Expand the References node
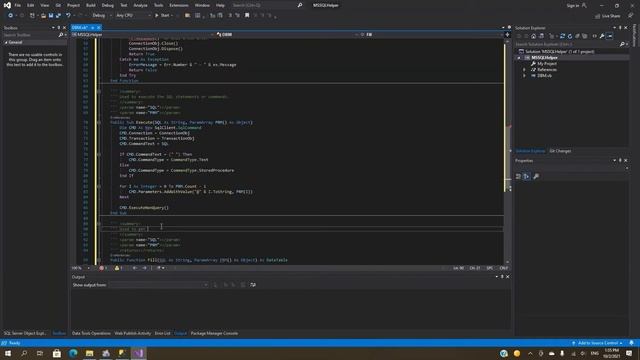The height and width of the screenshot is (360, 640). [x=525, y=70]
